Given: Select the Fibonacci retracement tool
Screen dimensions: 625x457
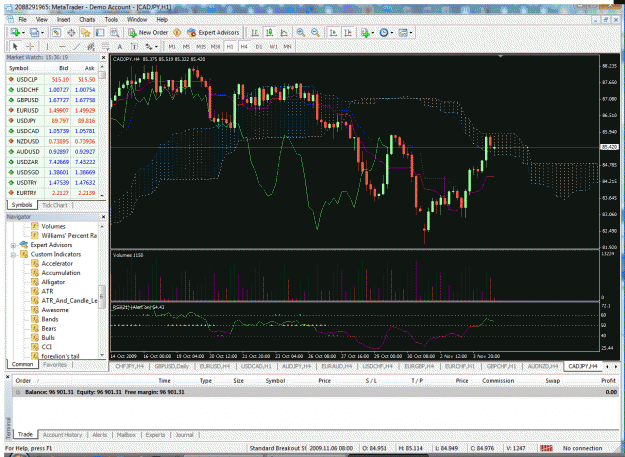Looking at the screenshot, I should tap(105, 47).
